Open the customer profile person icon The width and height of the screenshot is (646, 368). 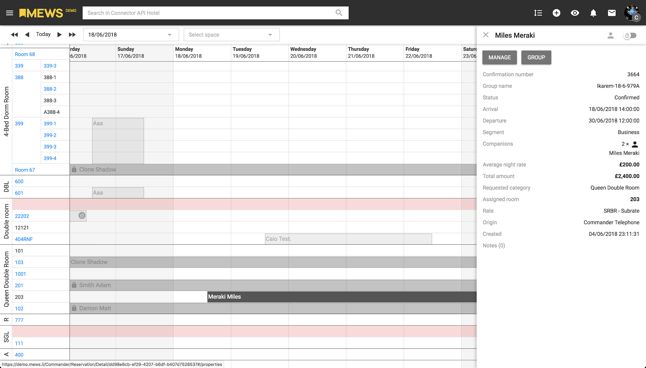[611, 35]
